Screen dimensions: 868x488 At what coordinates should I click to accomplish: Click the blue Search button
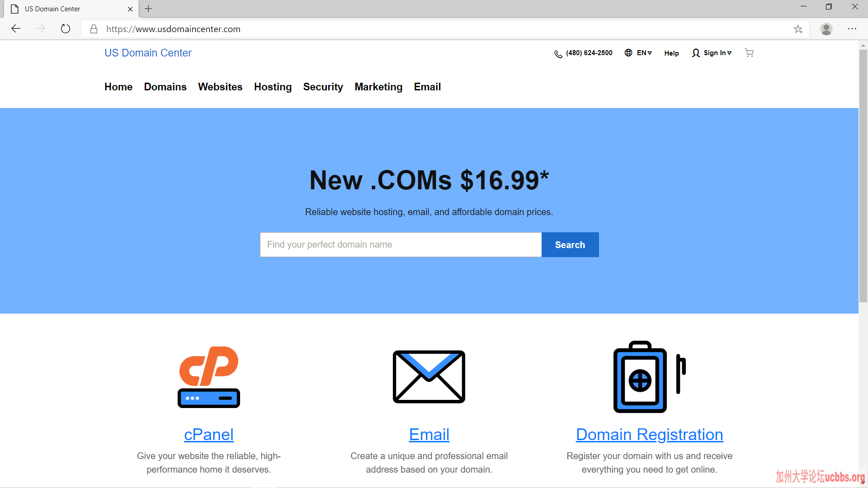(570, 244)
